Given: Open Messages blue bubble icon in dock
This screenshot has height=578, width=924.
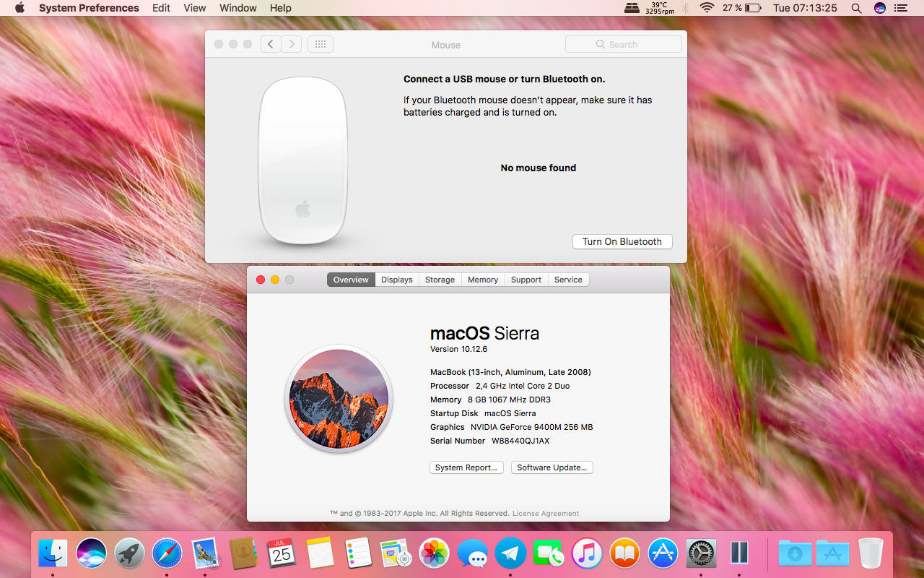Looking at the screenshot, I should point(473,554).
